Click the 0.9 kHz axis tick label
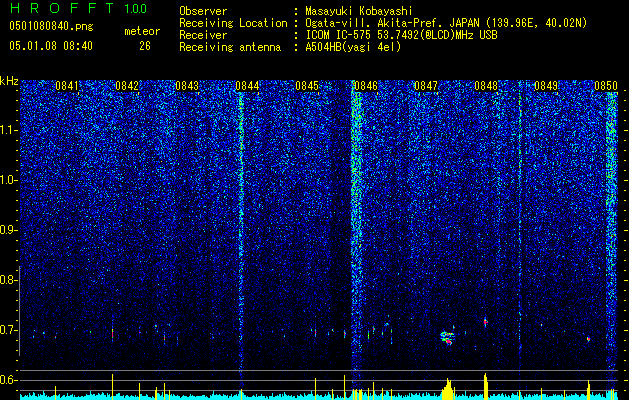Screen dimensions: 629x400 [x=9, y=230]
